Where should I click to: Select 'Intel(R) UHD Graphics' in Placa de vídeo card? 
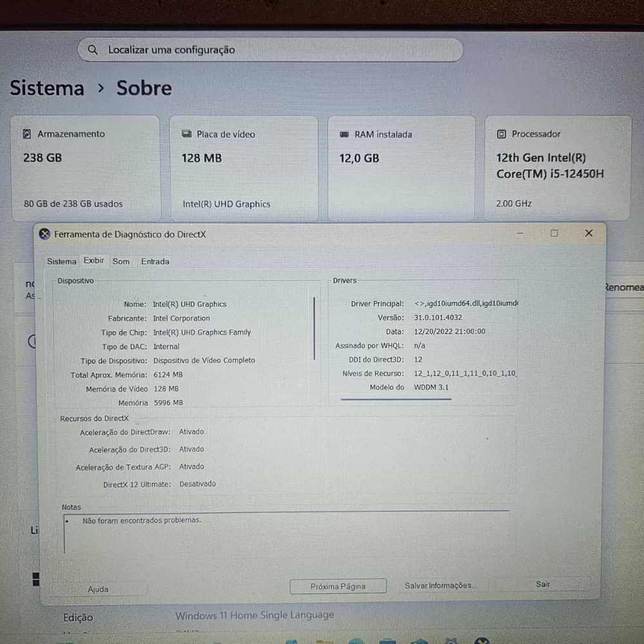point(226,204)
